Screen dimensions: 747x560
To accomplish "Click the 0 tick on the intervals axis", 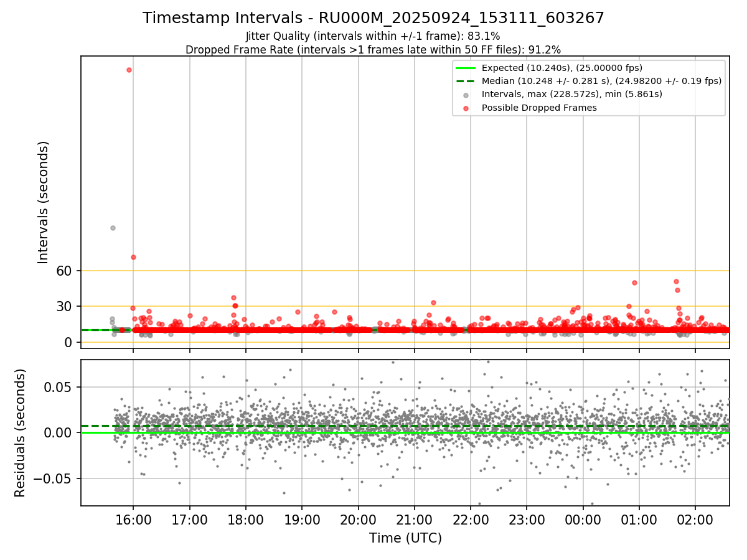I will click(70, 342).
